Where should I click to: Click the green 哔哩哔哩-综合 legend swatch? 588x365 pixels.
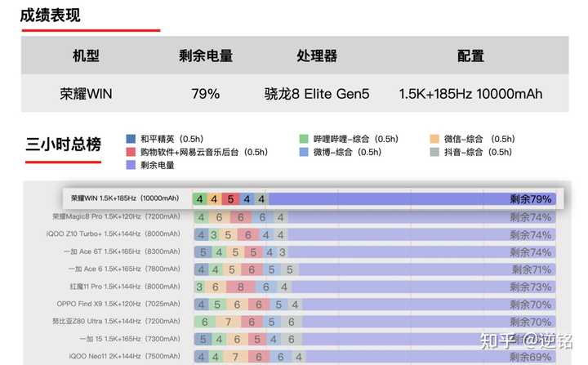click(x=304, y=139)
